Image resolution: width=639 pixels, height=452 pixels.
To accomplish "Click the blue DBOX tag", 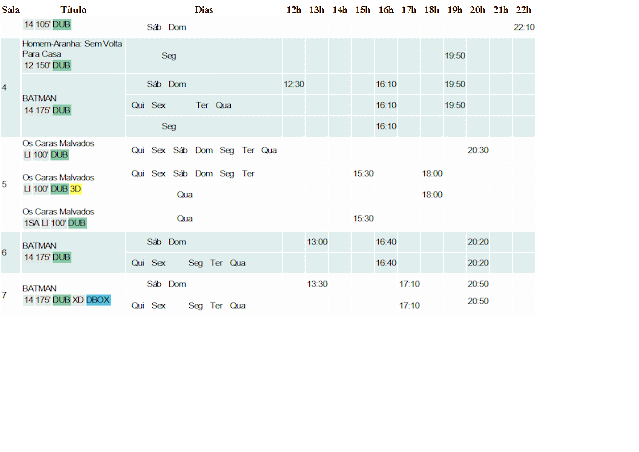I will 98,300.
